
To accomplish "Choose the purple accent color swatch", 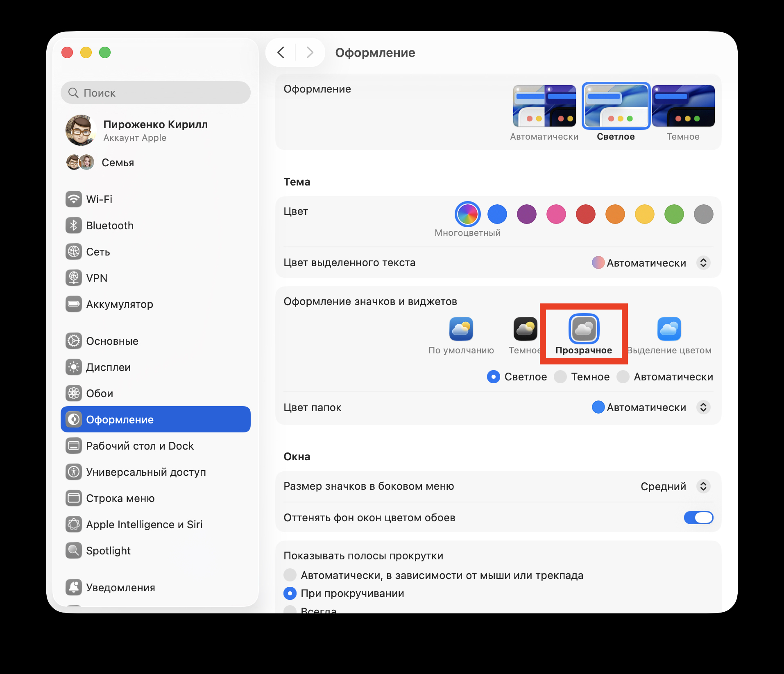I will pyautogui.click(x=526, y=214).
